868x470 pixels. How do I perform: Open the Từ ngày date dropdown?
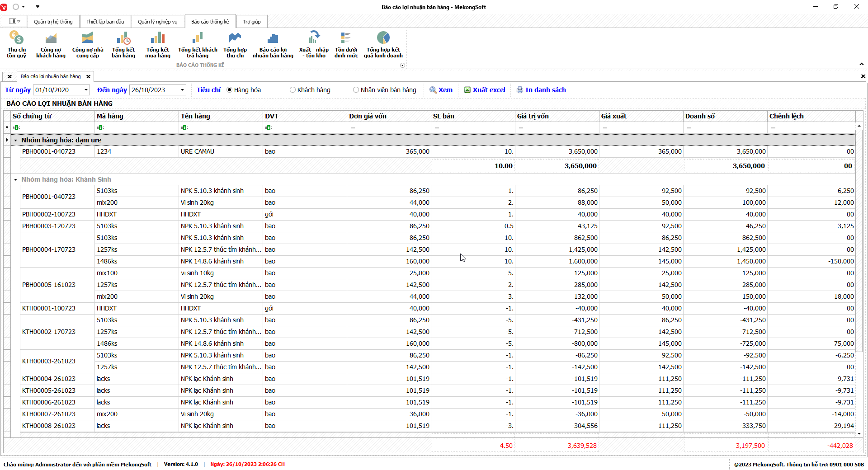point(86,90)
